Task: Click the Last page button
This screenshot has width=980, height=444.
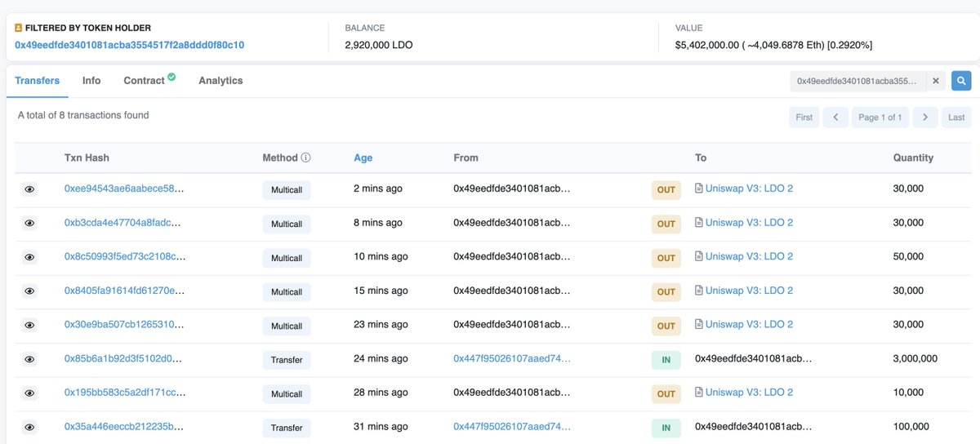Action: (956, 118)
